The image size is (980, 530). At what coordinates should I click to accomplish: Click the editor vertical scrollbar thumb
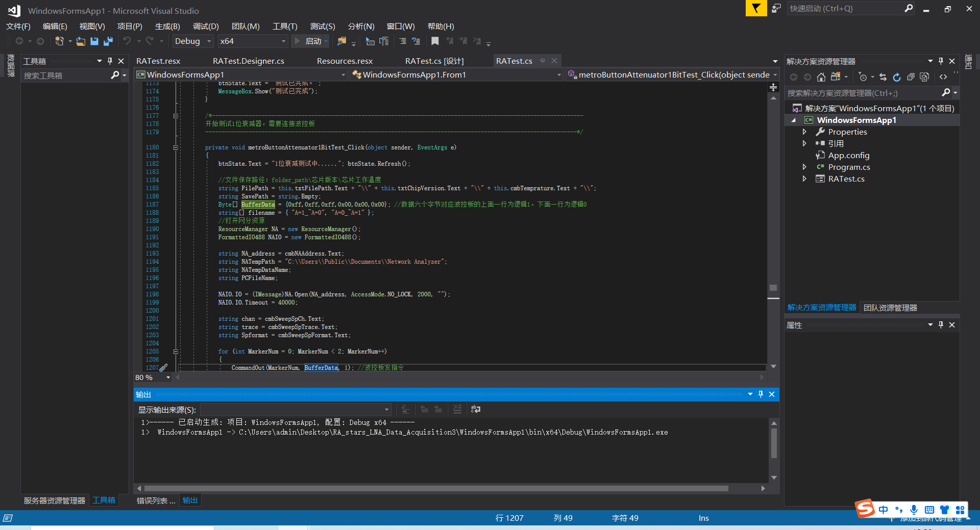[773, 288]
